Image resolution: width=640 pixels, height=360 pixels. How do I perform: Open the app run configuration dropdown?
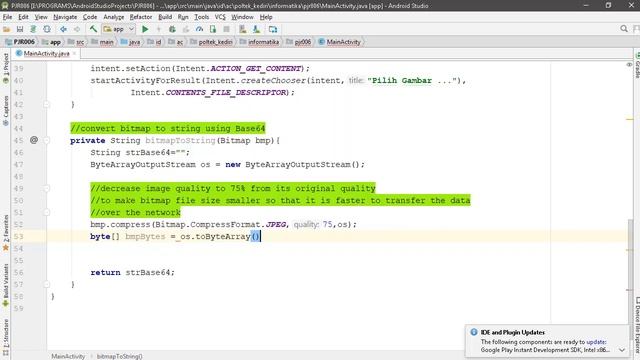point(118,29)
